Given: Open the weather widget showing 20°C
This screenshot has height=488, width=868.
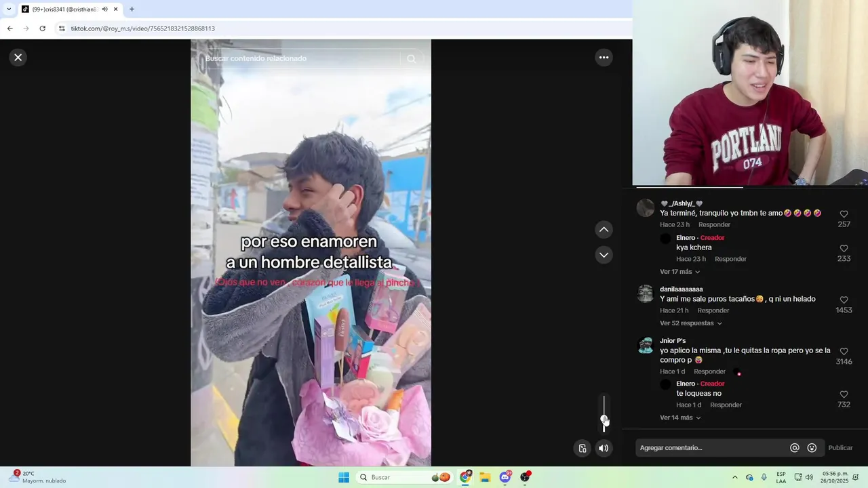Looking at the screenshot, I should [38, 477].
